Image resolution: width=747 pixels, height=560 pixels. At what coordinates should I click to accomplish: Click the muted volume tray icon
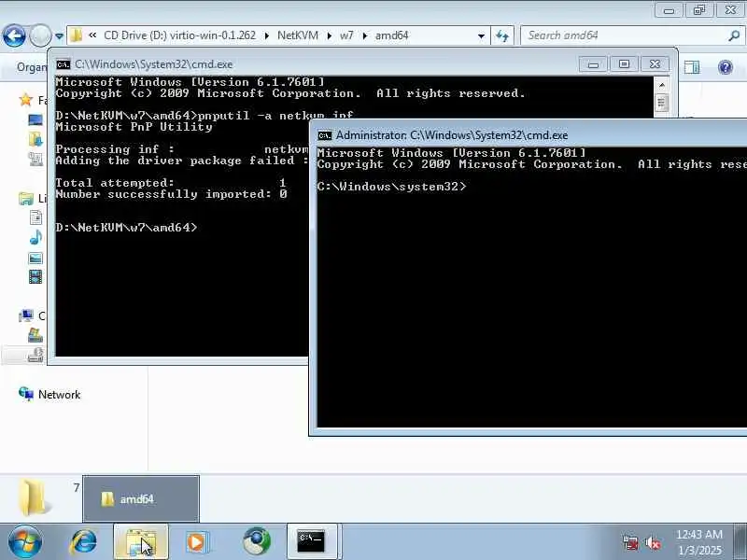pyautogui.click(x=653, y=542)
